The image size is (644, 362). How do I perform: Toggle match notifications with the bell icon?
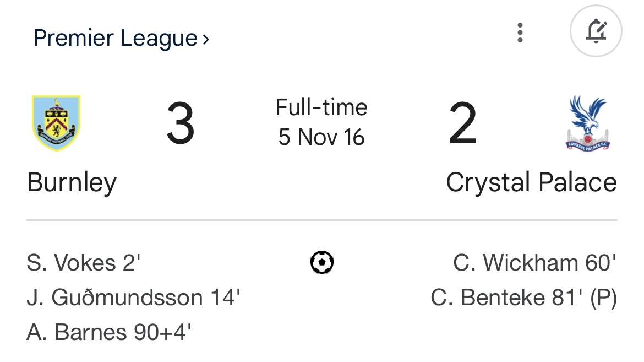tap(596, 31)
